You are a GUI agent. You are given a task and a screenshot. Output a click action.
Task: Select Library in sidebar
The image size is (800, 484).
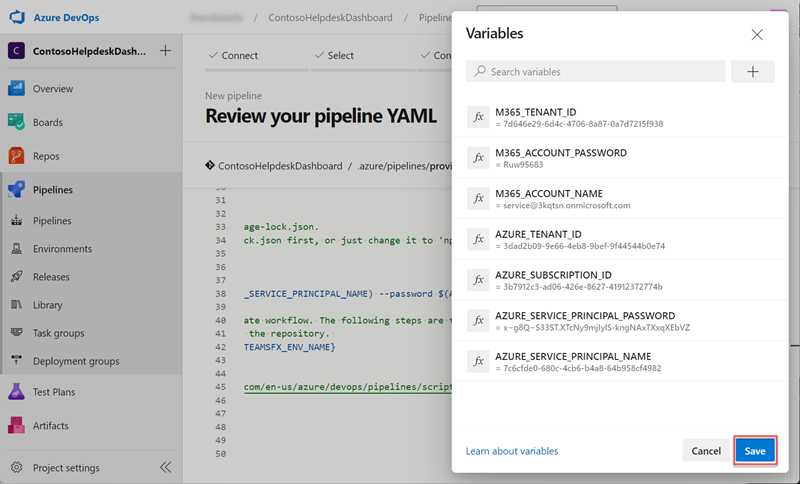(47, 304)
